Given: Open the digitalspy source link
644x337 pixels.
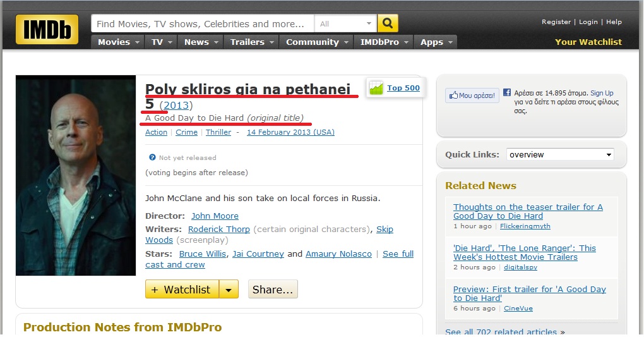Looking at the screenshot, I should 520,267.
